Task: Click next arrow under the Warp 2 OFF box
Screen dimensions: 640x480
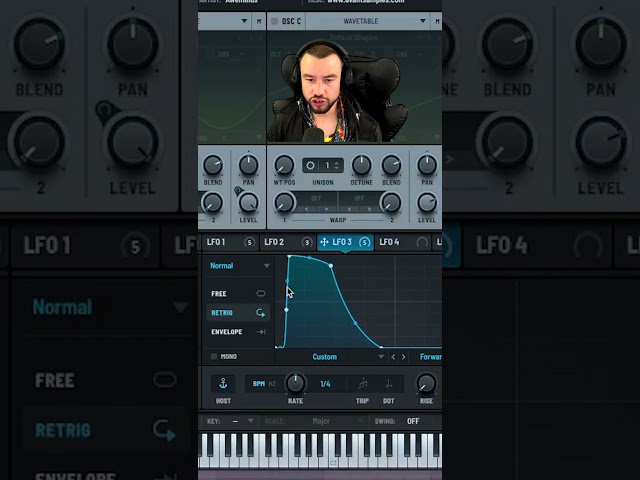Action: click(369, 209)
